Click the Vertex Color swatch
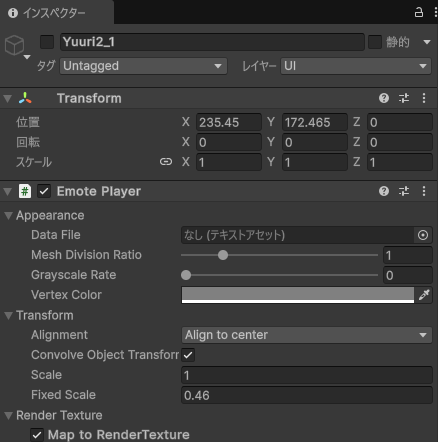 298,295
